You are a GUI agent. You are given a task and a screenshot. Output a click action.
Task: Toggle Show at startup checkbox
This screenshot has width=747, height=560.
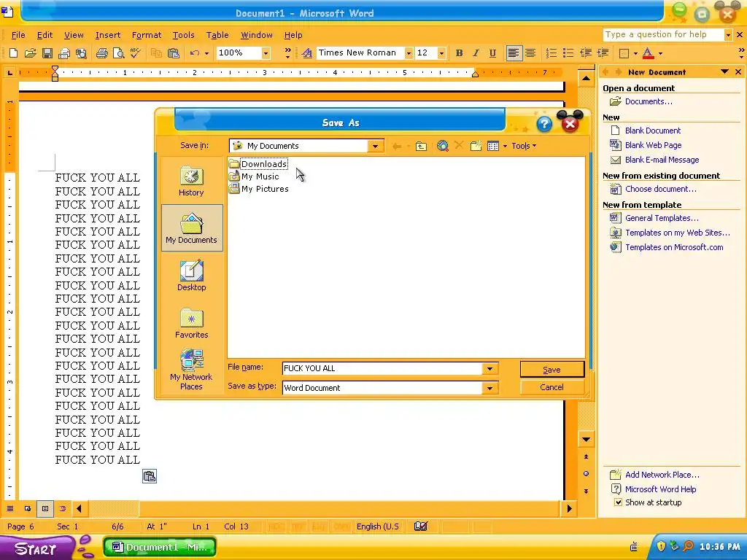pyautogui.click(x=618, y=502)
